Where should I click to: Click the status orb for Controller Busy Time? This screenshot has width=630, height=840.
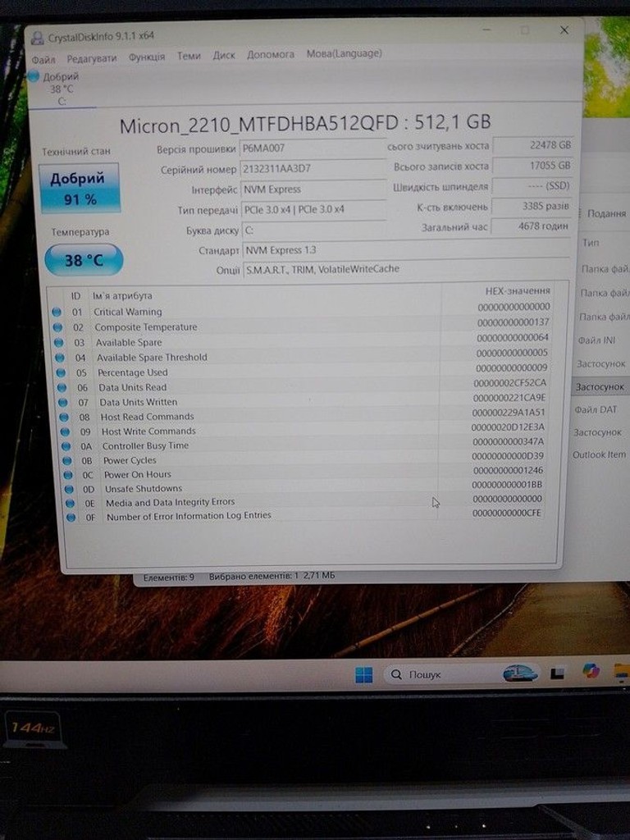(x=66, y=445)
